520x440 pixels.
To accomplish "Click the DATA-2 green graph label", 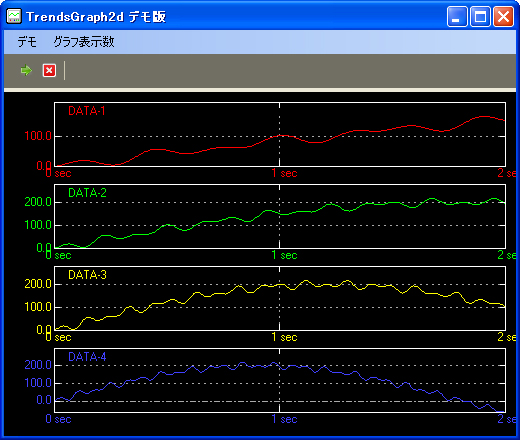I will [87, 193].
